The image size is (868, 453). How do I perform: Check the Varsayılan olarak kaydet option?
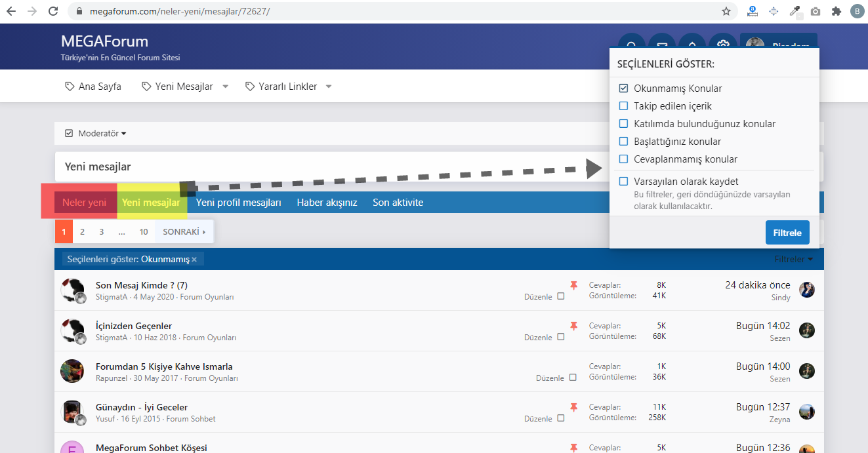click(x=624, y=182)
